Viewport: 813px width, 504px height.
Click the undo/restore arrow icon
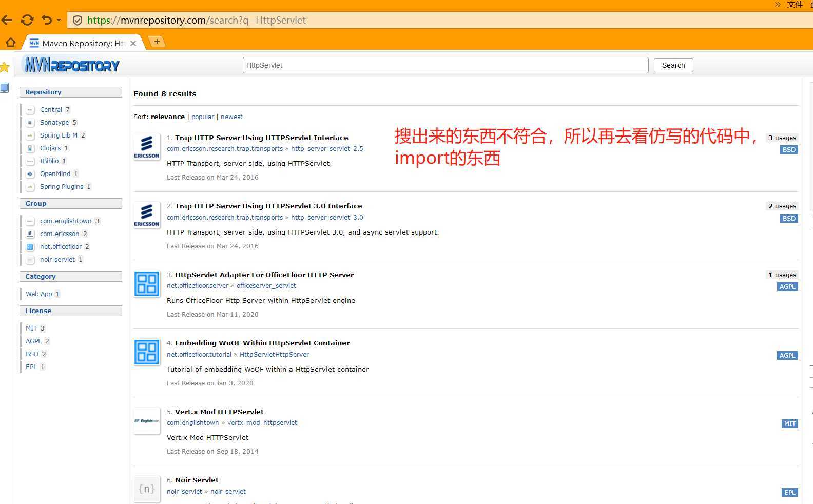pos(47,20)
